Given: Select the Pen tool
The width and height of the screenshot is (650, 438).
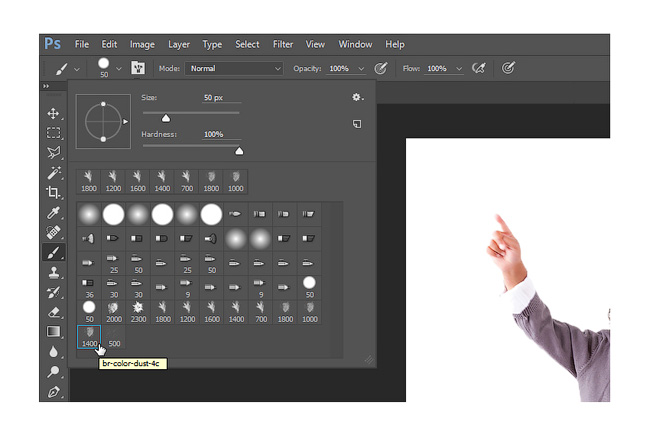Looking at the screenshot, I should pos(53,392).
